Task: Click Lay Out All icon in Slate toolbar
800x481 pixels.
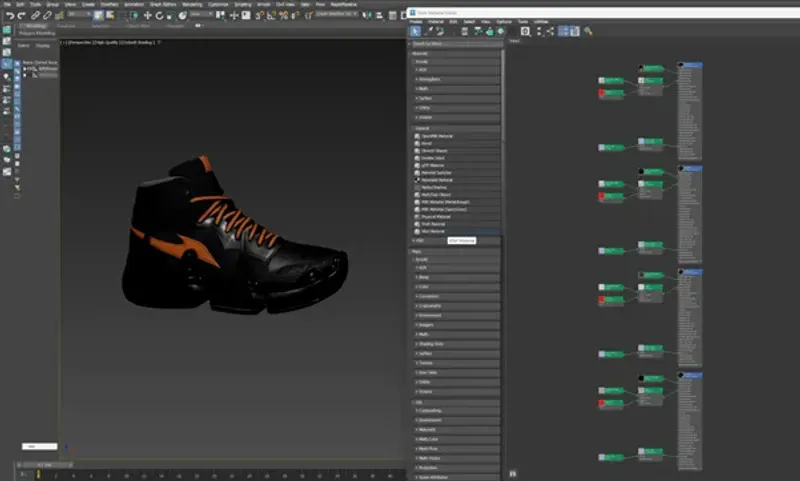Action: (539, 32)
